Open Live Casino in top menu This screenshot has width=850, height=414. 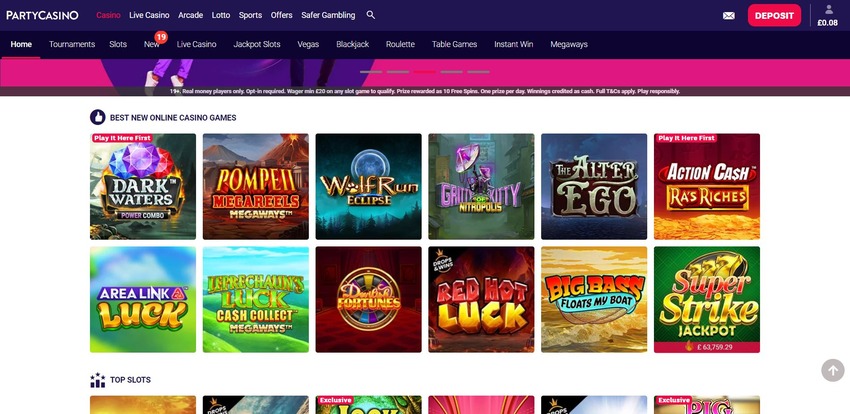pos(149,15)
